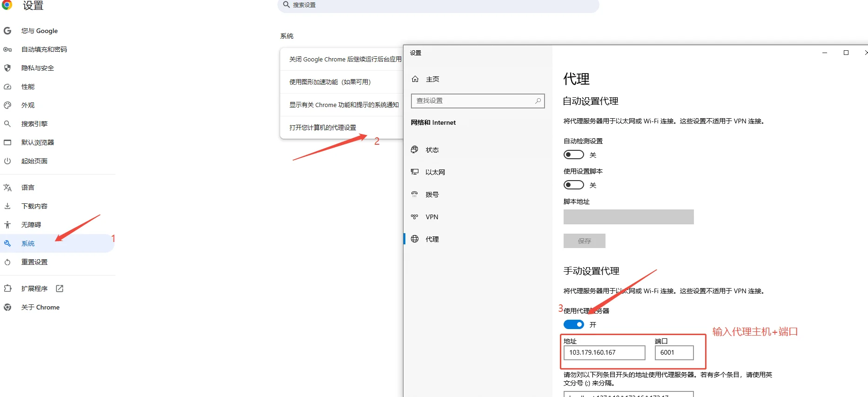Click the 使用图形加速功能 row
868x397 pixels.
[x=342, y=82]
